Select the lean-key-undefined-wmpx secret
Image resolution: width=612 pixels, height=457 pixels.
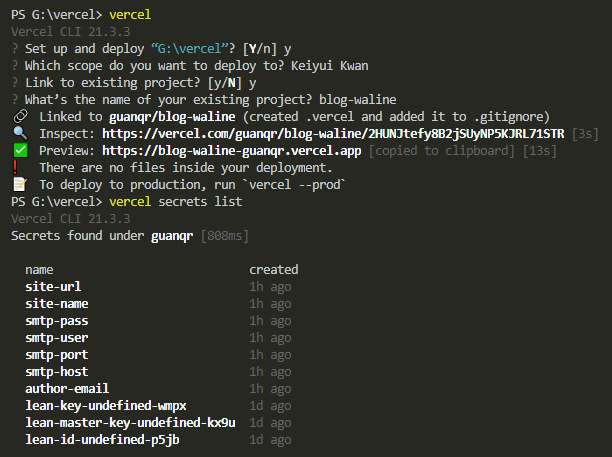coord(106,406)
